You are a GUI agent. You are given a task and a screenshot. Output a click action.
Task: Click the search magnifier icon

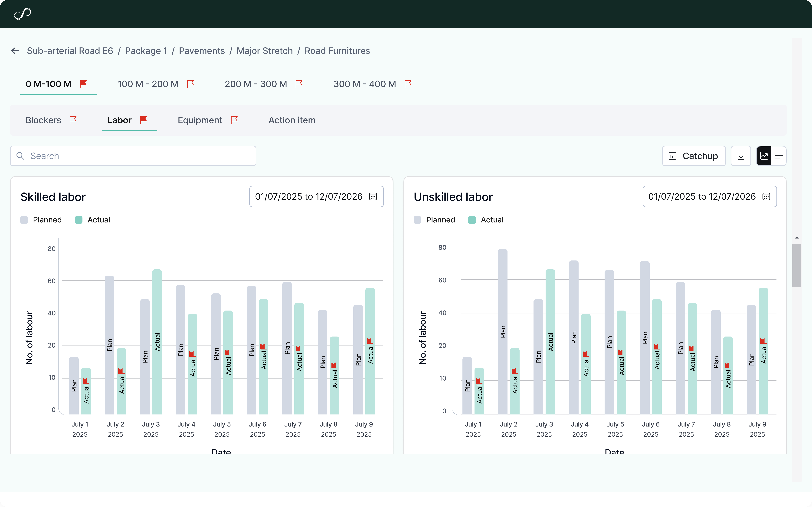(20, 156)
